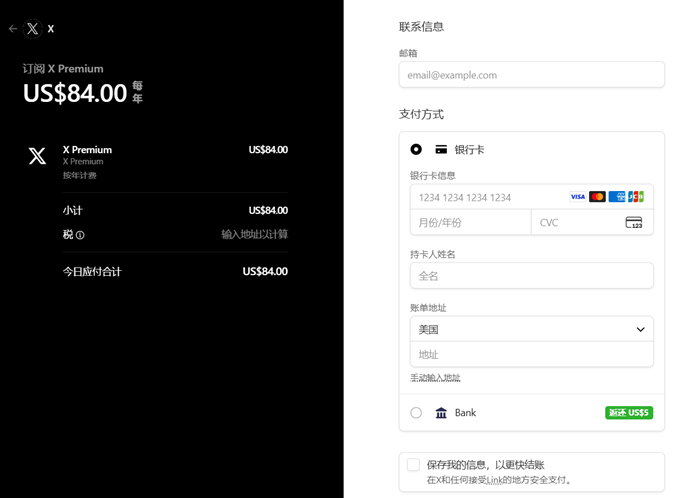
Task: Click the X Premium product icon
Action: [37, 156]
